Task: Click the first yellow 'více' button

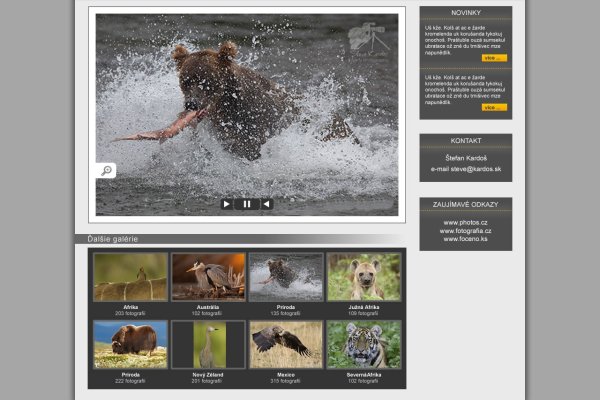Action: coord(494,58)
